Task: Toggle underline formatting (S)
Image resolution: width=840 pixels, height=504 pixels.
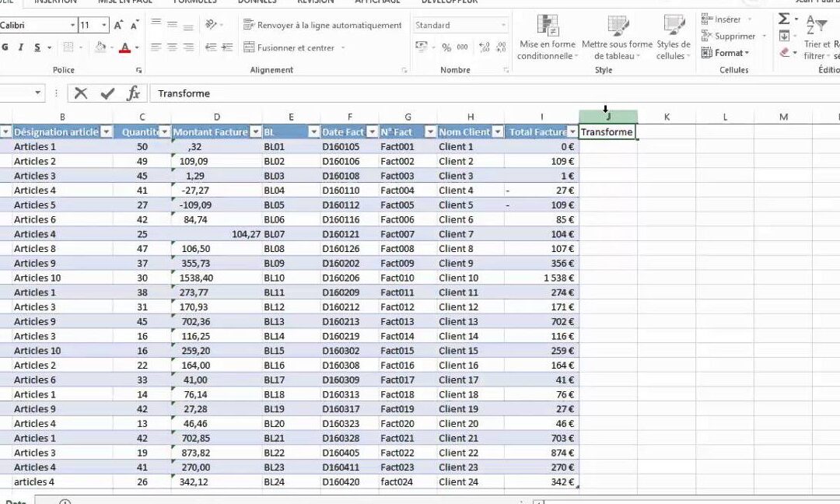Action: click(x=37, y=47)
